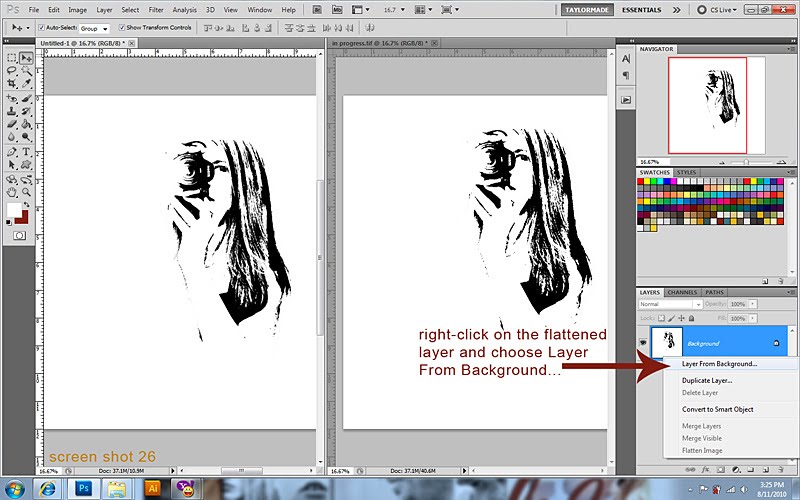The image size is (800, 500).
Task: Open the Normal blend mode dropdown
Action: [x=669, y=304]
